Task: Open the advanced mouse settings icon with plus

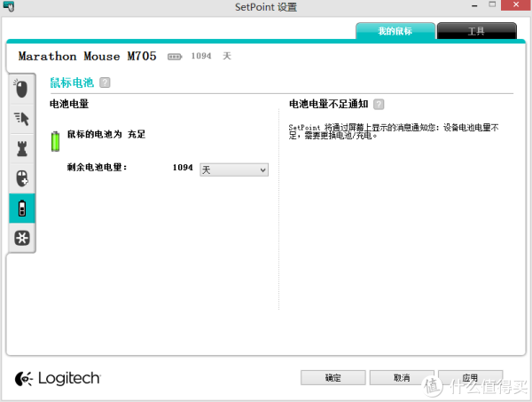Action: click(21, 178)
